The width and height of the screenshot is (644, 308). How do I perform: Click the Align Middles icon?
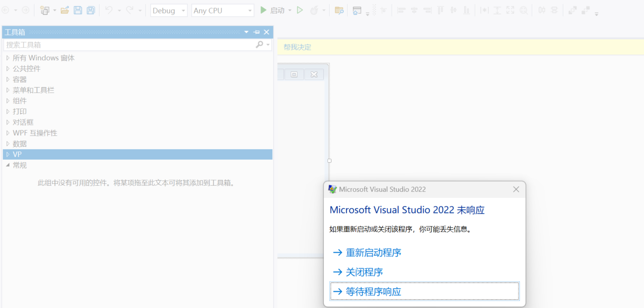pyautogui.click(x=453, y=10)
